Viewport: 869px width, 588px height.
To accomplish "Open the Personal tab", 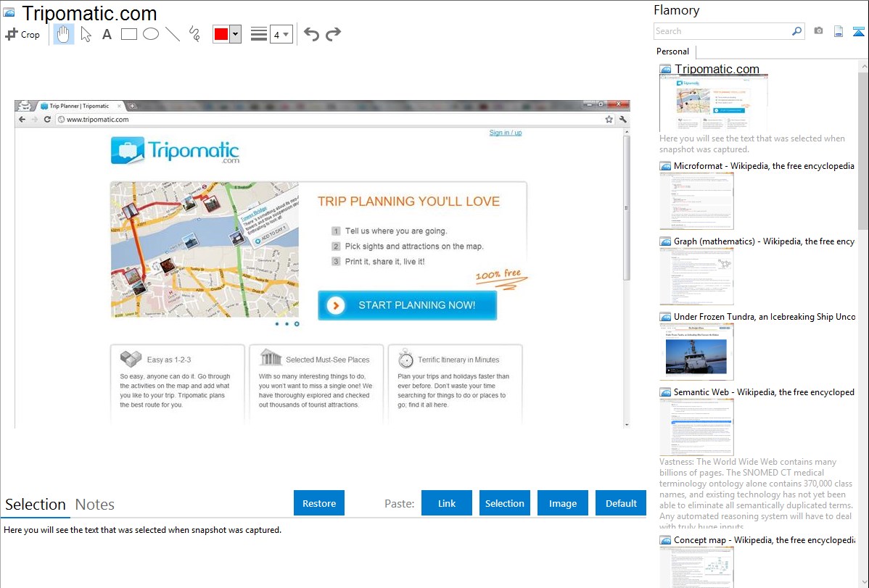I will click(x=672, y=51).
